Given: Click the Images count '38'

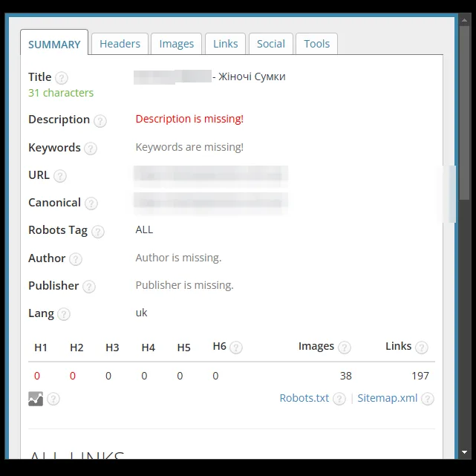Looking at the screenshot, I should (345, 376).
